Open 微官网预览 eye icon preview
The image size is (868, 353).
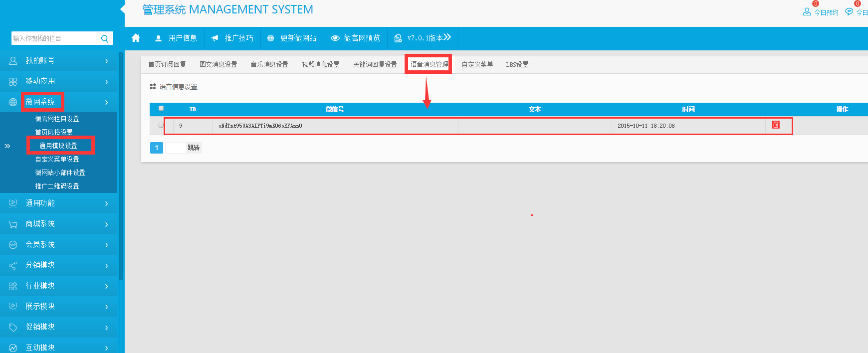point(335,38)
